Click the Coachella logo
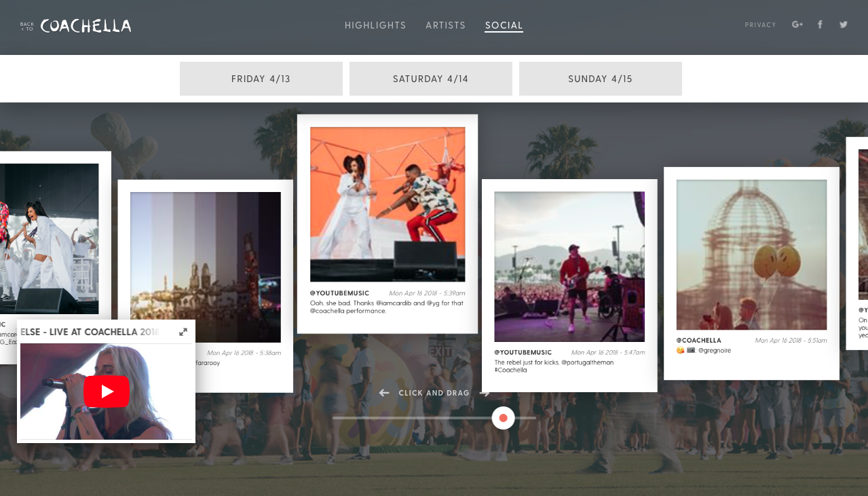 tap(86, 26)
